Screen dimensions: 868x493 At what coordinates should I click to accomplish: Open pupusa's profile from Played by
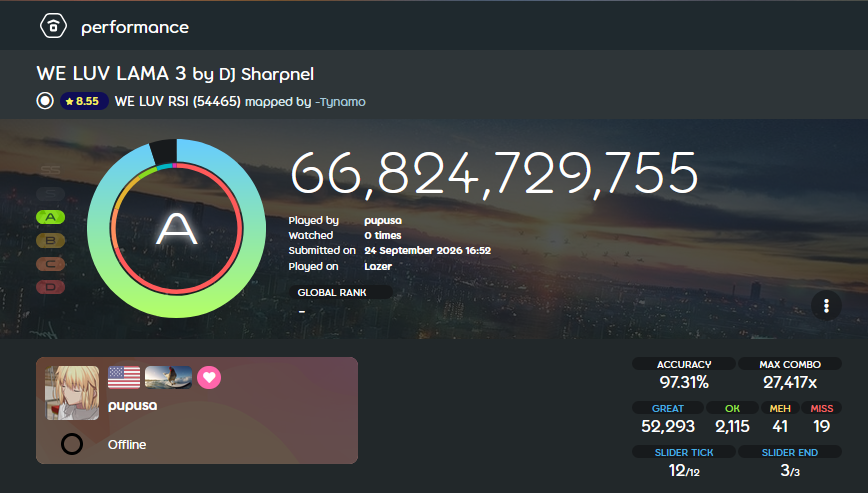383,220
